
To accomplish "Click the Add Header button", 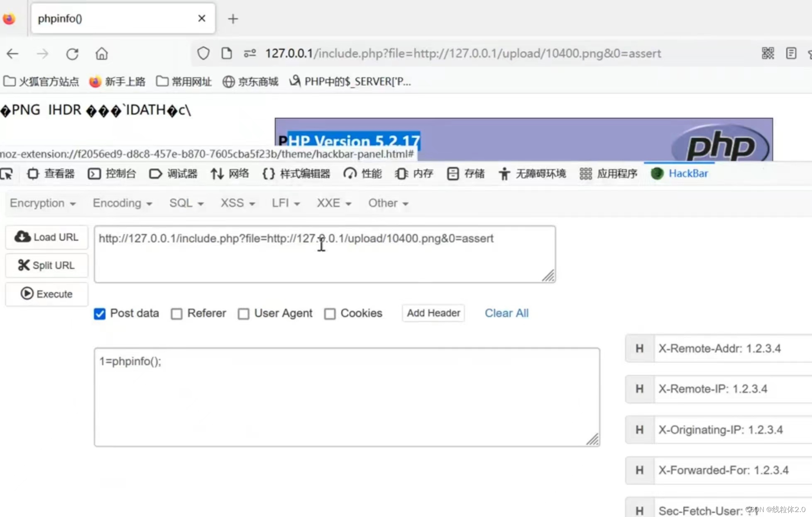I will (433, 313).
